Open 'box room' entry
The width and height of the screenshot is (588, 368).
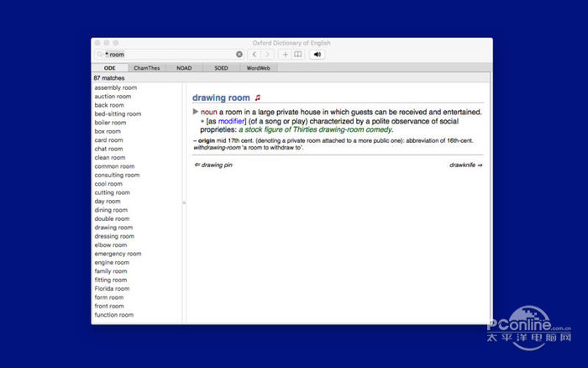[108, 131]
